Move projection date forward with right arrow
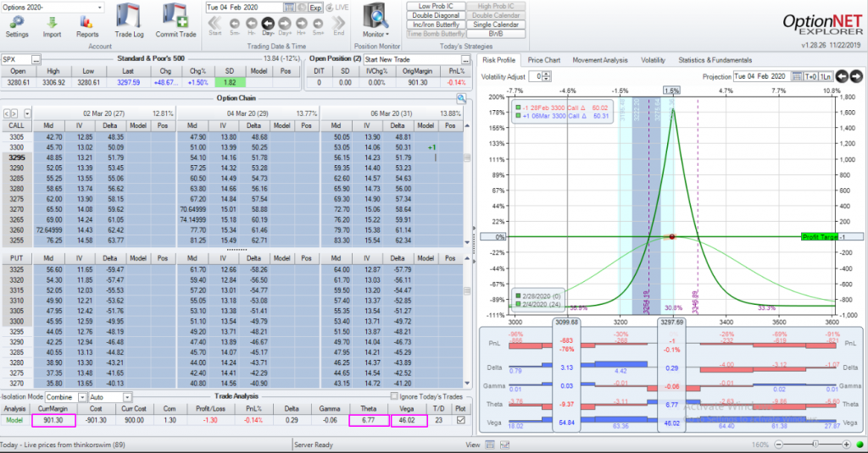 [x=856, y=76]
